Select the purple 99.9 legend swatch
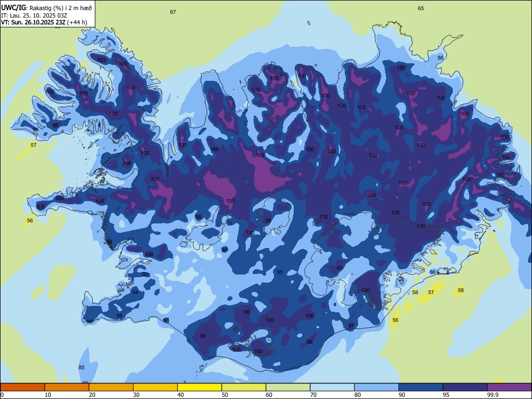532x399 pixels. (509, 387)
